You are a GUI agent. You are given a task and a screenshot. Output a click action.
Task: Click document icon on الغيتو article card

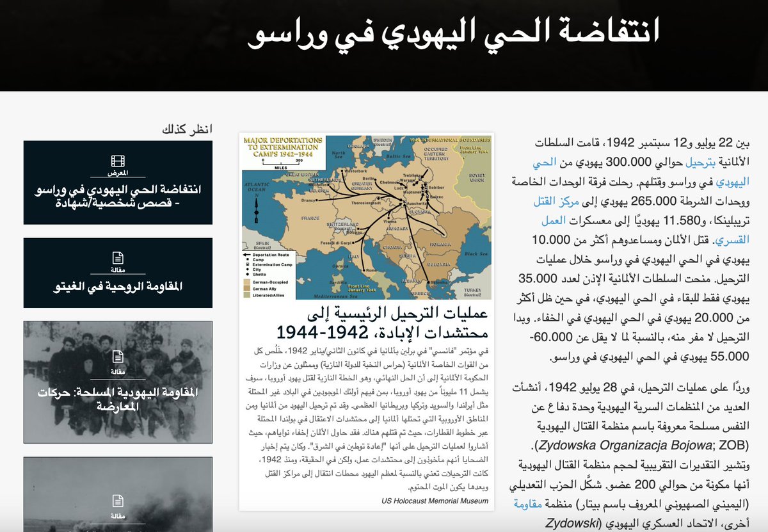click(x=118, y=258)
